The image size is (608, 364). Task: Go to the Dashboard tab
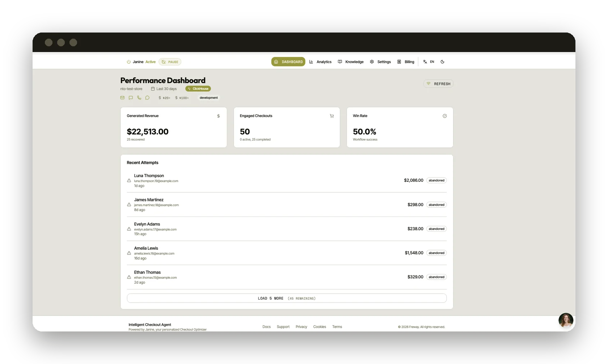point(288,62)
